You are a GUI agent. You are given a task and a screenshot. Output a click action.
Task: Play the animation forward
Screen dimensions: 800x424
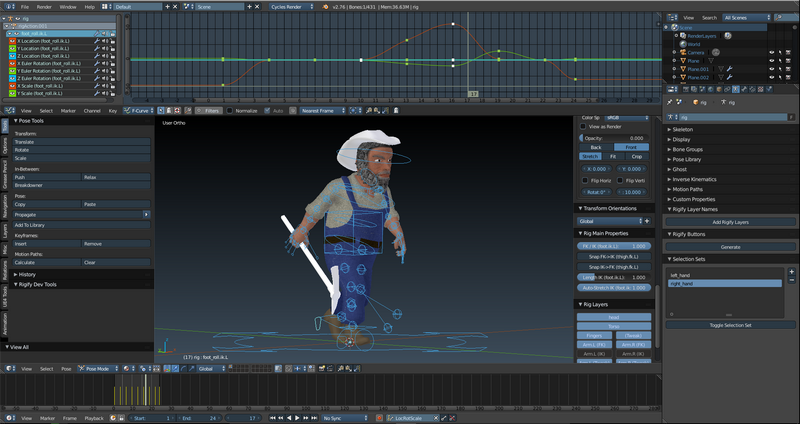pos(297,418)
